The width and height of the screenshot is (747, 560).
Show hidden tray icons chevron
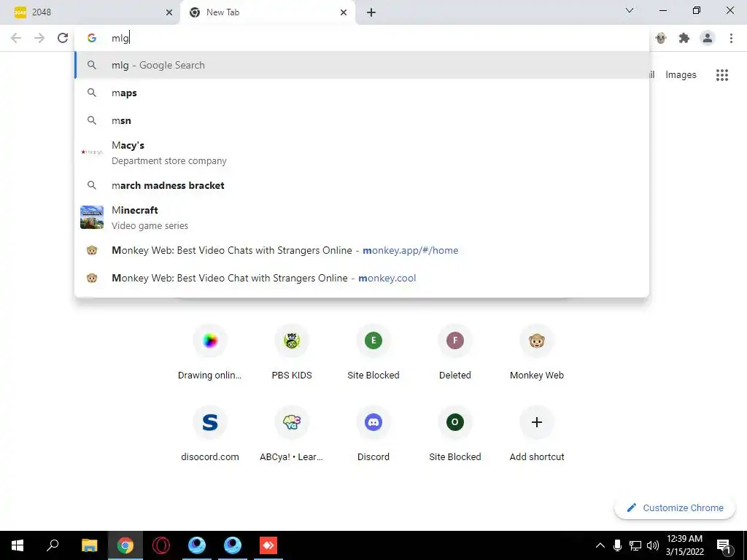[x=600, y=545]
